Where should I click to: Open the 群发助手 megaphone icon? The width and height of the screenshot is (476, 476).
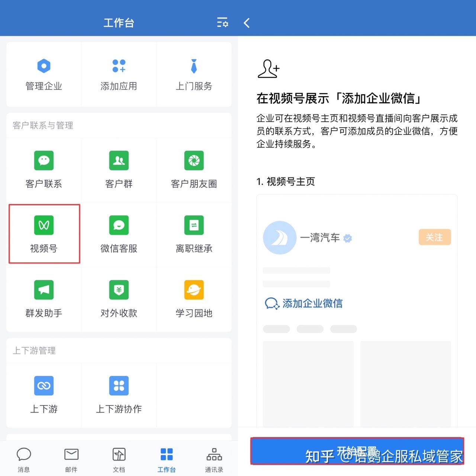click(44, 290)
